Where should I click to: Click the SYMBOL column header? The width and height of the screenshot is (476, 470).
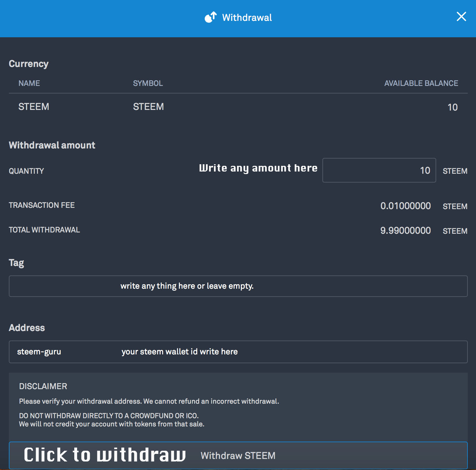[148, 83]
